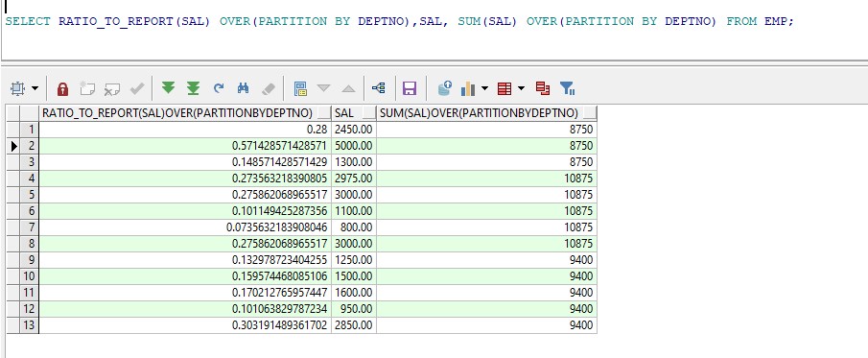Open the connected-nodes linked query icon
Image resolution: width=868 pixels, height=358 pixels.
379,87
